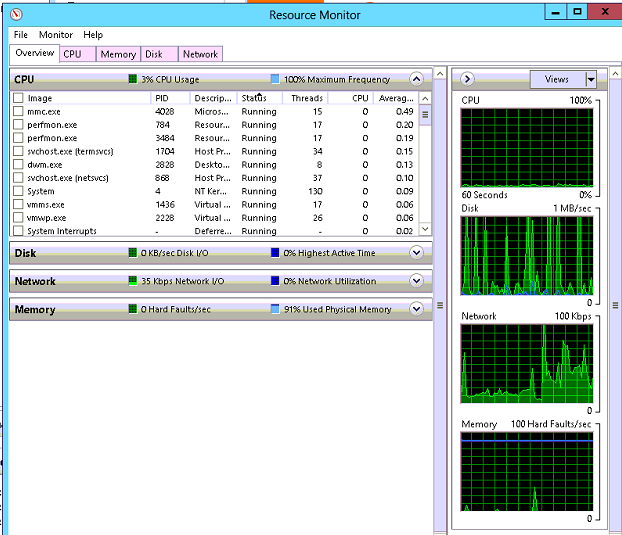This screenshot has height=535, width=622.
Task: Click the Memory hard faults graph
Action: coord(527,472)
